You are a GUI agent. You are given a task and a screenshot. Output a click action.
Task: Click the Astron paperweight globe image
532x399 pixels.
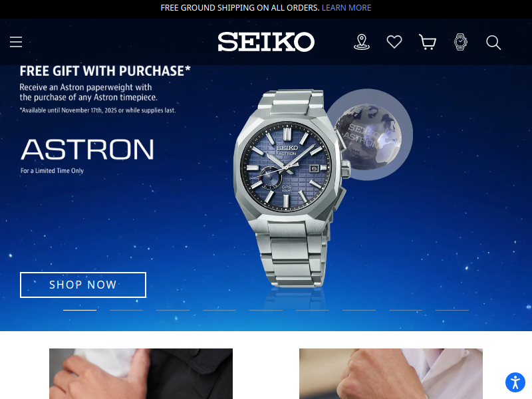coord(369,135)
